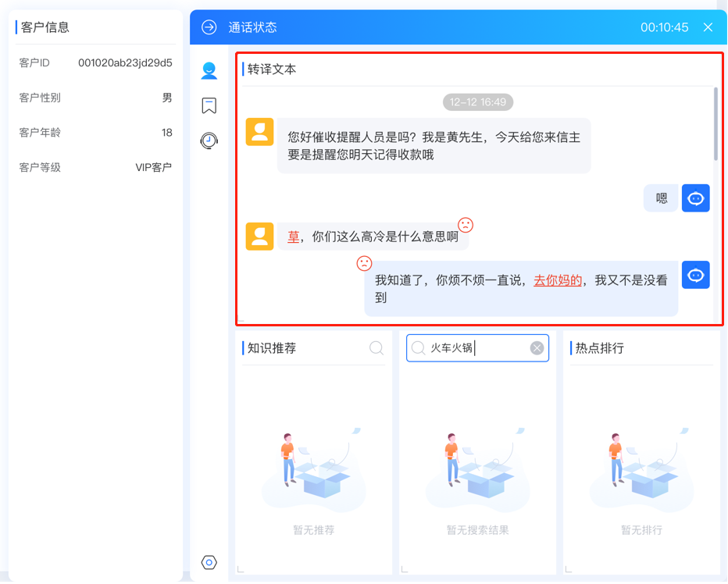
Task: Click the 您好催收提醒人员是吗 message bubble
Action: tap(434, 146)
